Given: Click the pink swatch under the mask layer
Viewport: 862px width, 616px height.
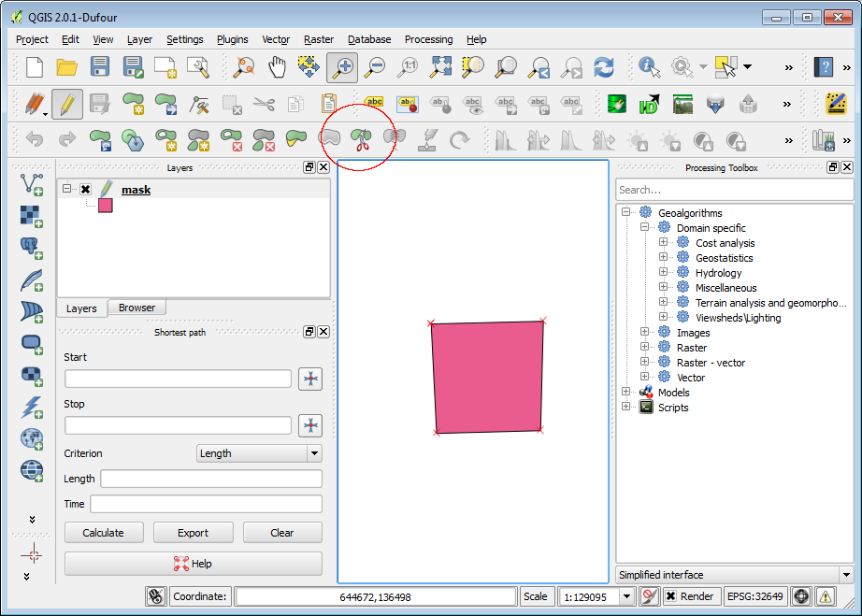Looking at the screenshot, I should click(105, 205).
